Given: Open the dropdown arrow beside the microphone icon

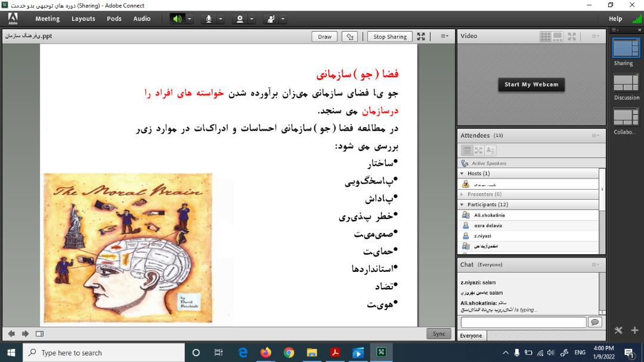Looking at the screenshot, I should point(221,18).
